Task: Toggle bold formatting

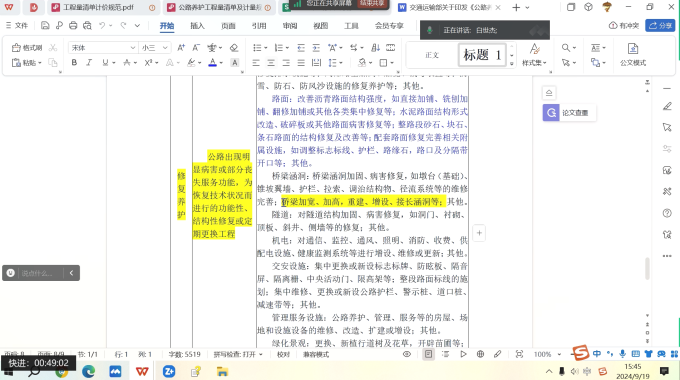Action: (x=74, y=62)
